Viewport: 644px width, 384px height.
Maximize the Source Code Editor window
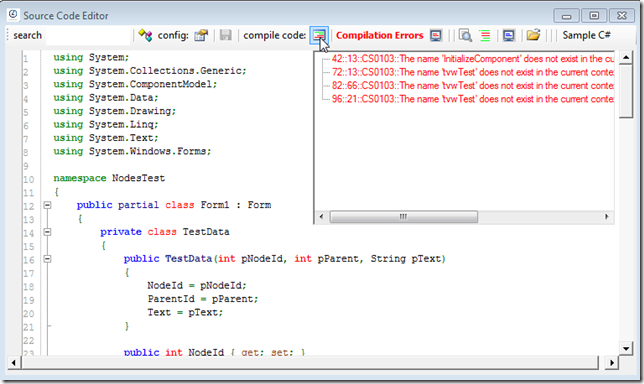click(594, 16)
